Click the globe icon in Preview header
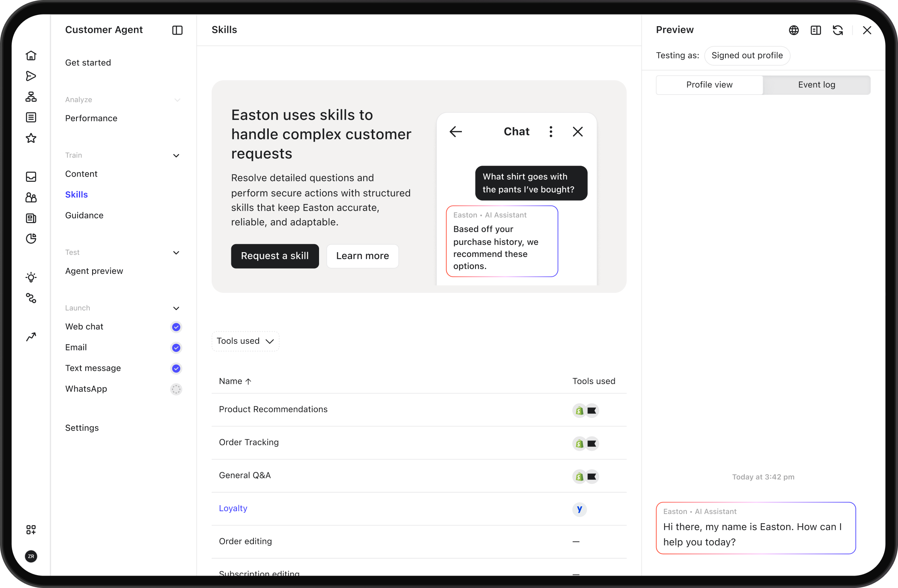This screenshot has height=588, width=898. pos(793,30)
